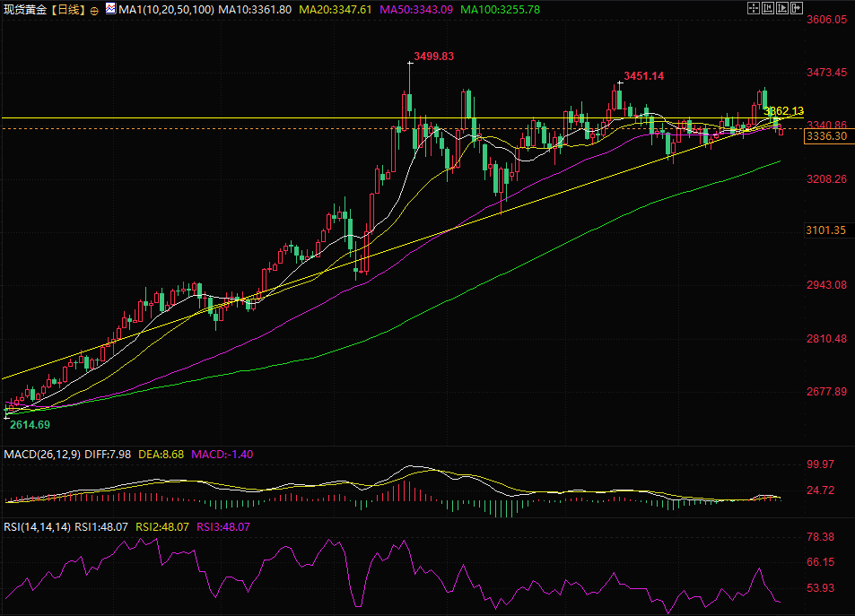The image size is (855, 616).
Task: Click the 2677.89 price axis label
Action: coord(826,392)
